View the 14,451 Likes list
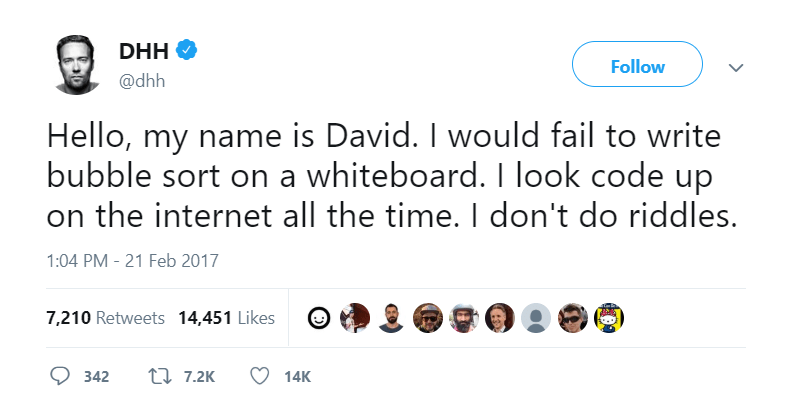The width and height of the screenshot is (789, 406). 226,318
